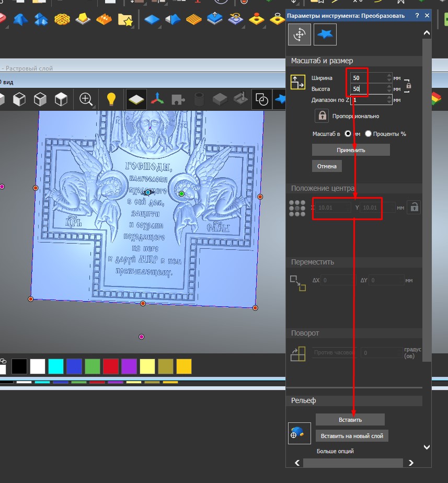Choose the third cube view icon
The width and height of the screenshot is (448, 483).
pos(61,99)
